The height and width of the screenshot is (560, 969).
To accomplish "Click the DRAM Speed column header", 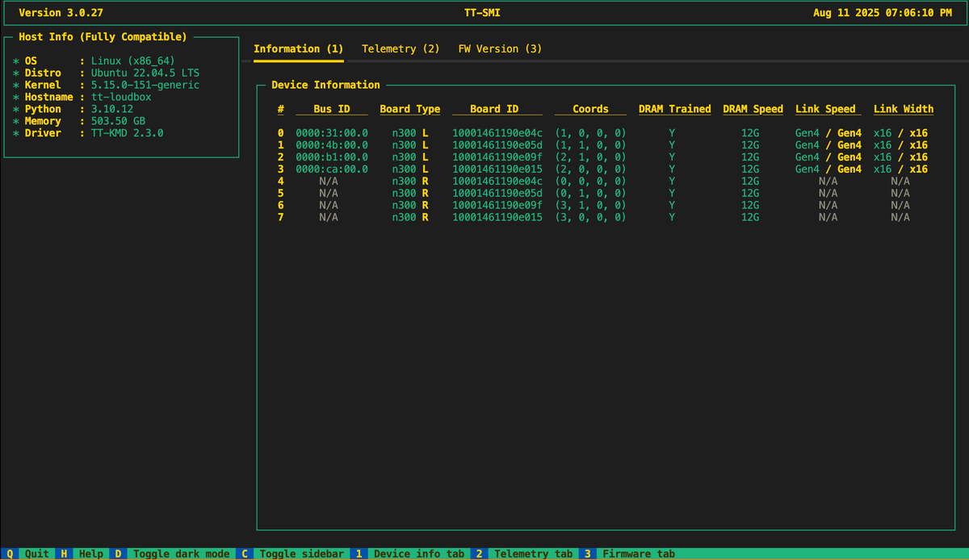I will pos(753,109).
